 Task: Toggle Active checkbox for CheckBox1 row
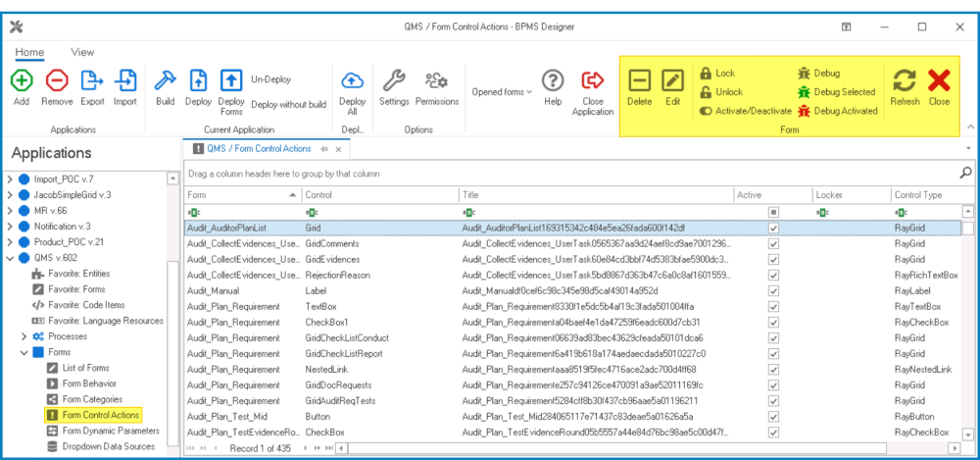(774, 323)
